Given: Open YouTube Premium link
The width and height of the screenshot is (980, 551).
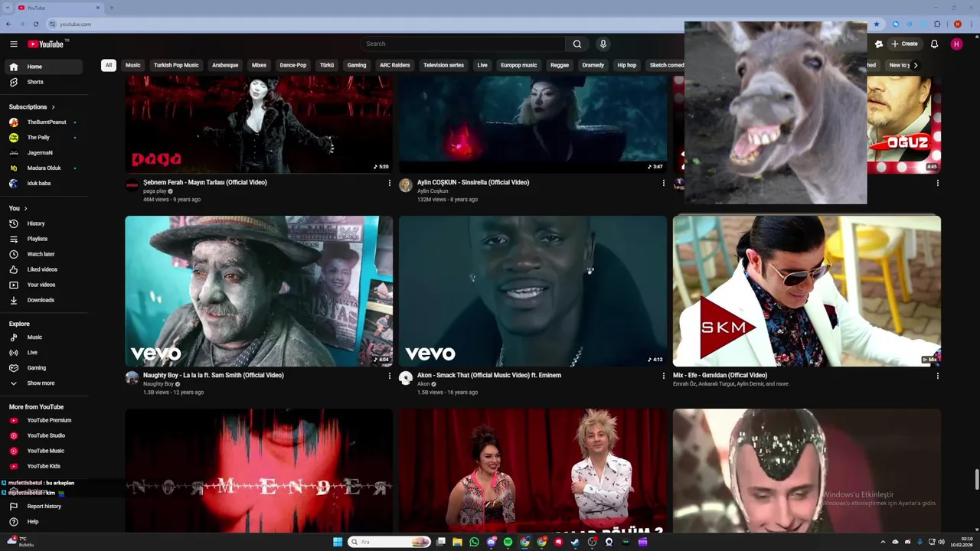Looking at the screenshot, I should pyautogui.click(x=44, y=420).
